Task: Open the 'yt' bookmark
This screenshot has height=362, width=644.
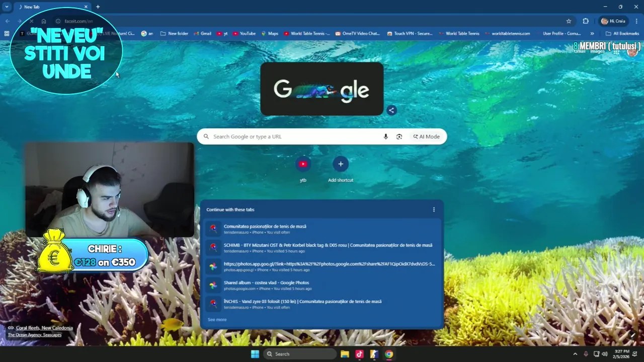Action: click(x=222, y=34)
